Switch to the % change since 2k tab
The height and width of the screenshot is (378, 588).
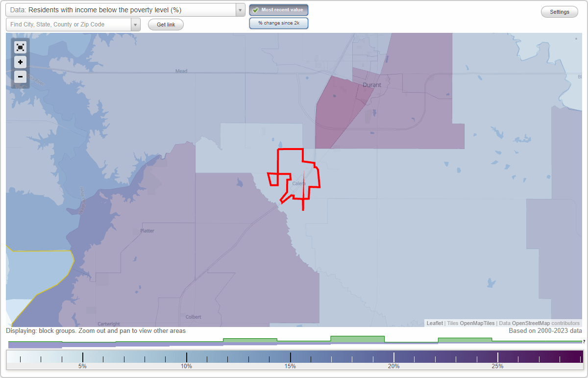pyautogui.click(x=279, y=23)
